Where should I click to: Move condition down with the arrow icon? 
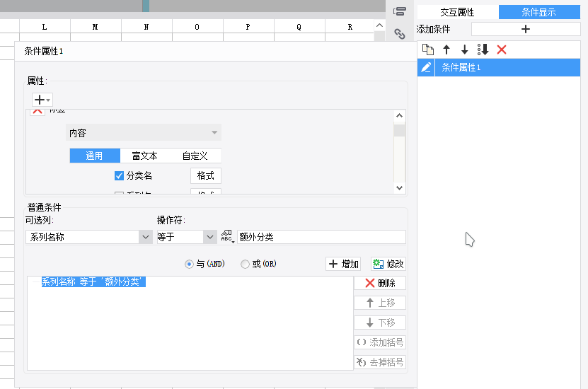tap(465, 50)
